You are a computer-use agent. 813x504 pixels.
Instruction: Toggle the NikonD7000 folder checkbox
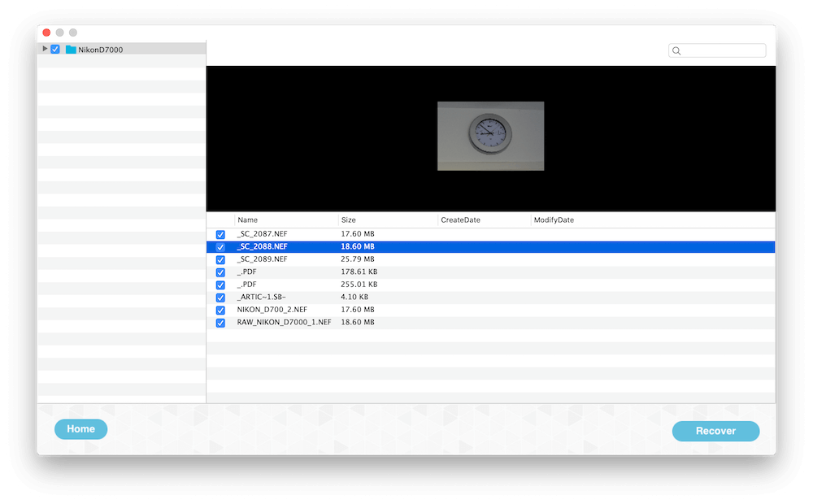coord(55,50)
